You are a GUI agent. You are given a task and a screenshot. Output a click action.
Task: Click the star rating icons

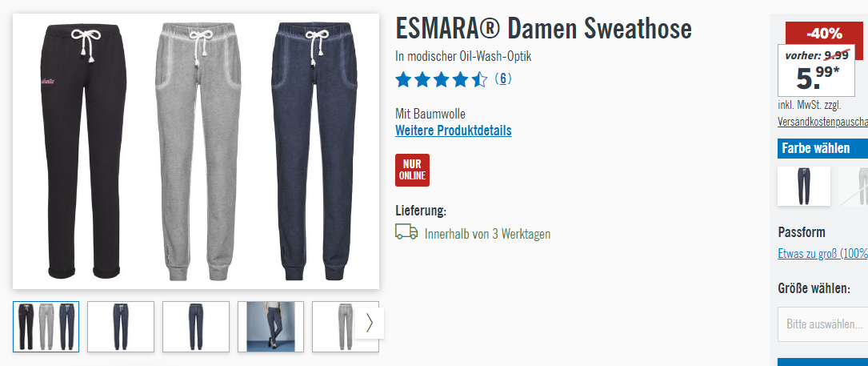[x=441, y=80]
